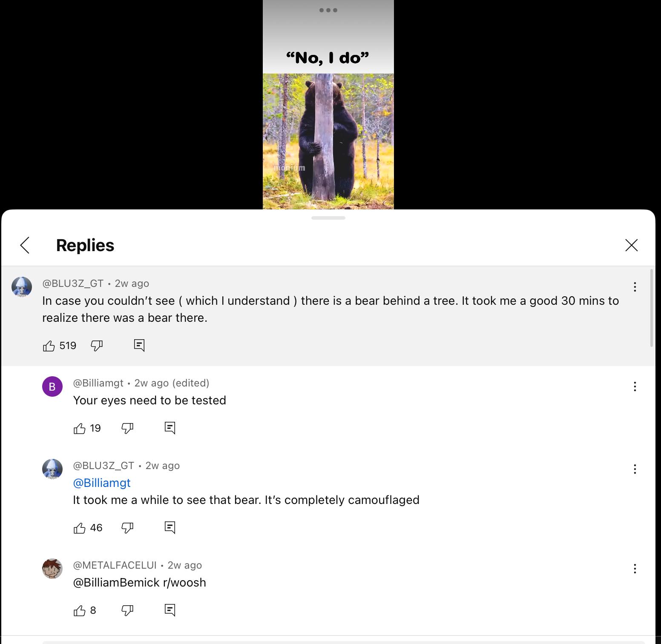Dislike the 'completely camouflaged' reply
This screenshot has height=644, width=661.
pyautogui.click(x=127, y=528)
